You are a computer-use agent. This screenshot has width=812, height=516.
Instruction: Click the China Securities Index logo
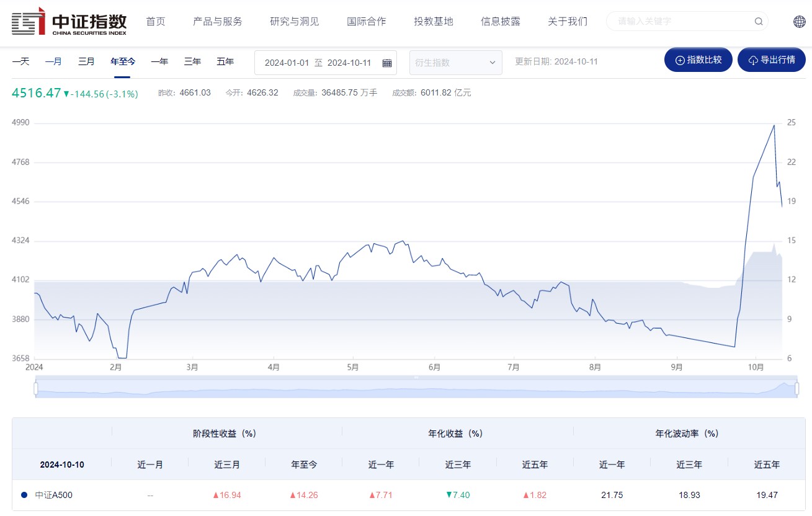(69, 22)
